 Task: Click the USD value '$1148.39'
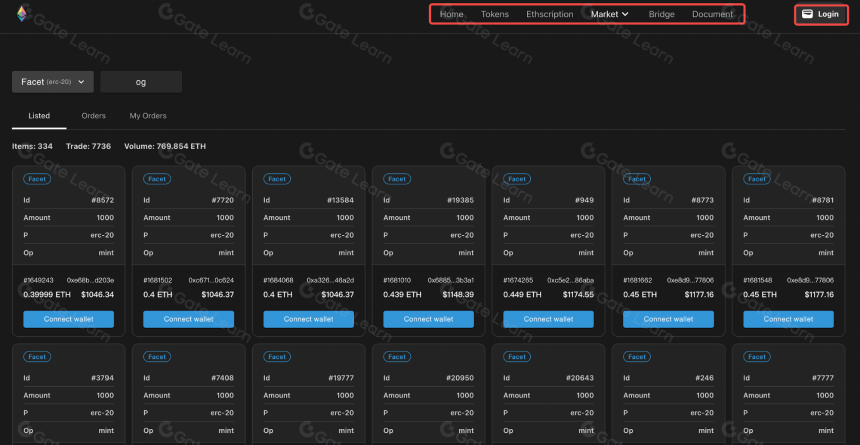click(x=458, y=295)
